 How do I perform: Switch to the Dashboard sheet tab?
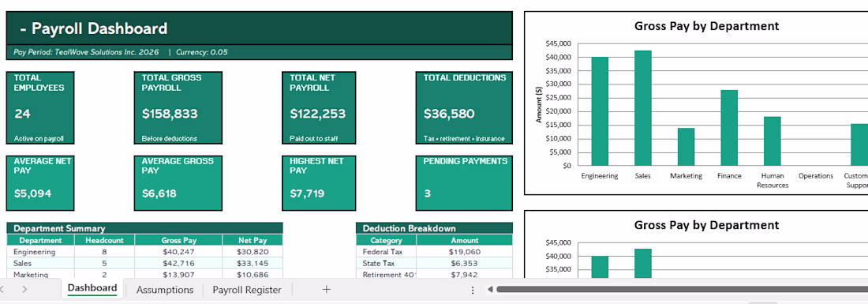92,288
